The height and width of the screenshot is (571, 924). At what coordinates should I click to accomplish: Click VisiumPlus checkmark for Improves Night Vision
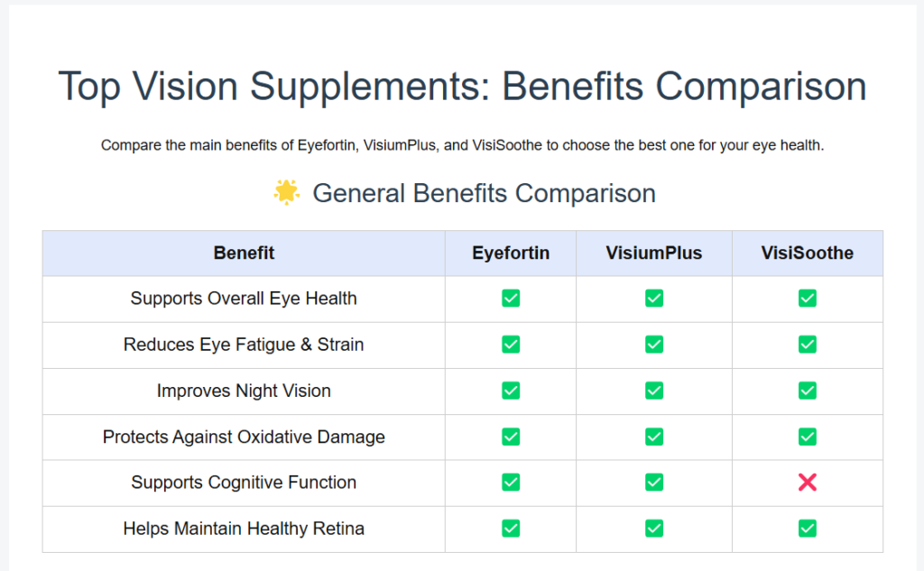[x=654, y=391]
